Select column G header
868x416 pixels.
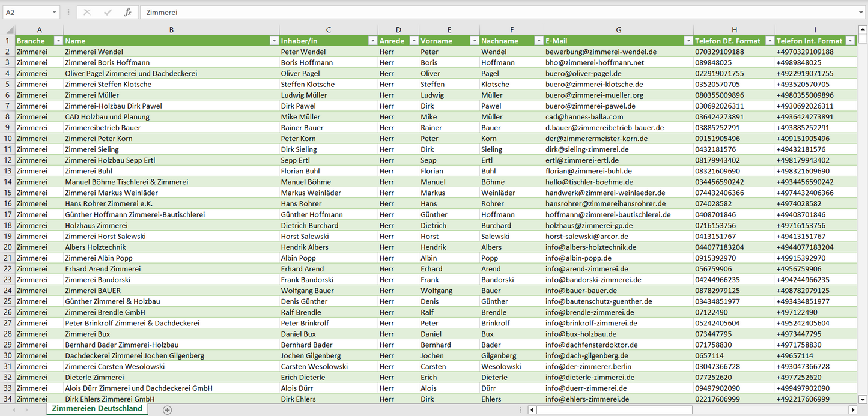618,30
